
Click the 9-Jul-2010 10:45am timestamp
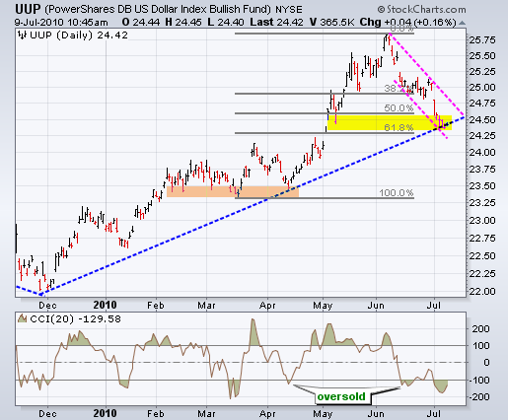pos(61,23)
